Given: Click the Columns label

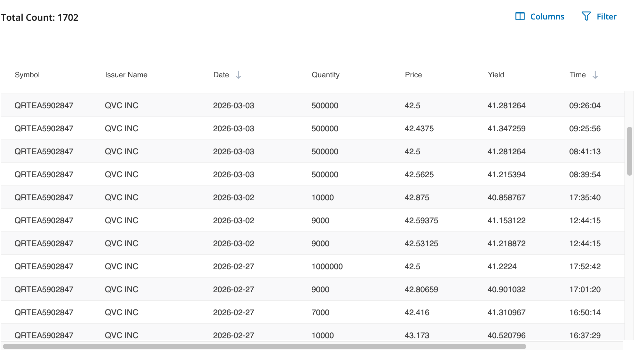Looking at the screenshot, I should coord(547,17).
